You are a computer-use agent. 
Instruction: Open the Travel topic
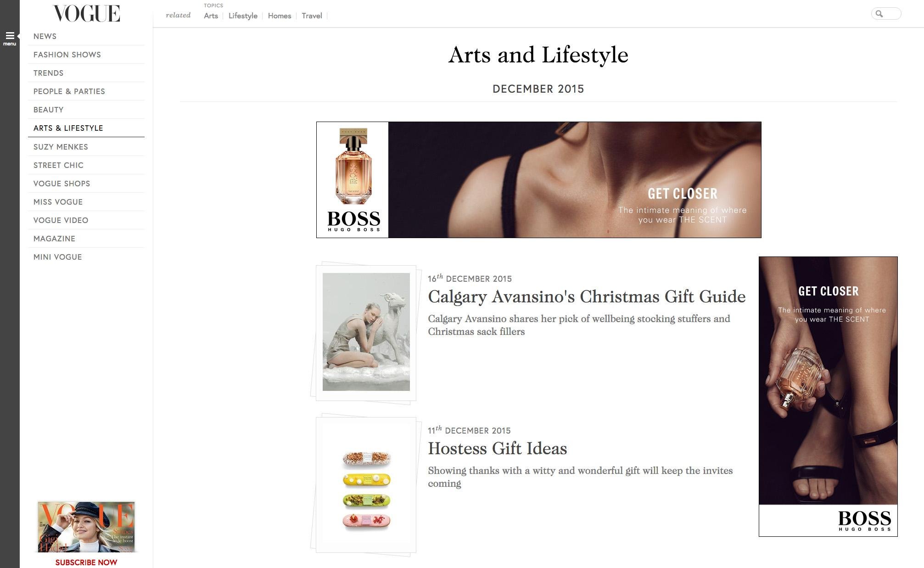(312, 16)
